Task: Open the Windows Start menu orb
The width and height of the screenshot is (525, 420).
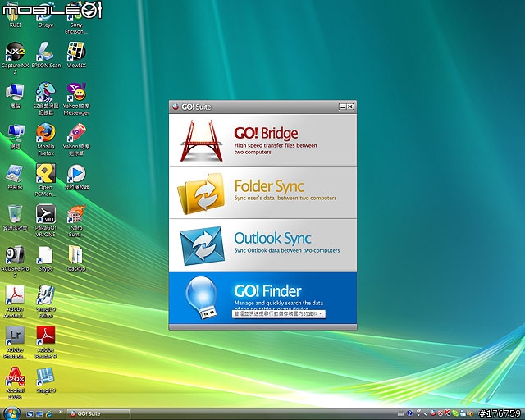Action: pyautogui.click(x=11, y=413)
